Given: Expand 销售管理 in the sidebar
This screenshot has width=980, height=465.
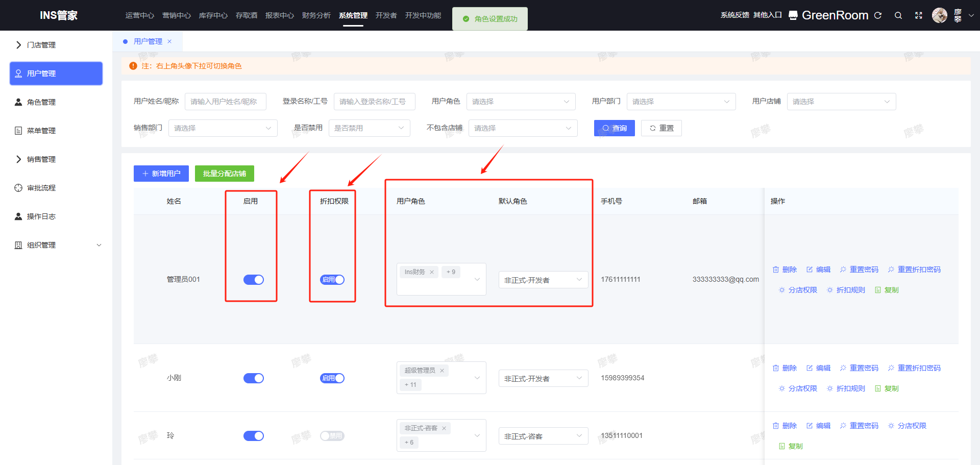Looking at the screenshot, I should point(56,159).
